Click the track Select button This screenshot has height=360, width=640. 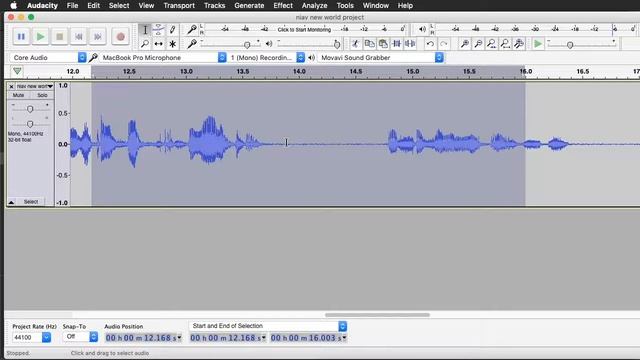click(31, 202)
